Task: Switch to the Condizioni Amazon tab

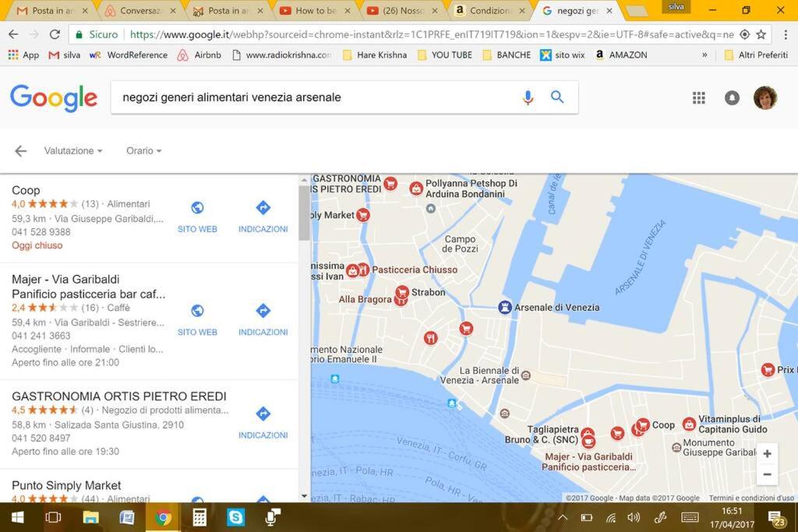Action: (489, 11)
